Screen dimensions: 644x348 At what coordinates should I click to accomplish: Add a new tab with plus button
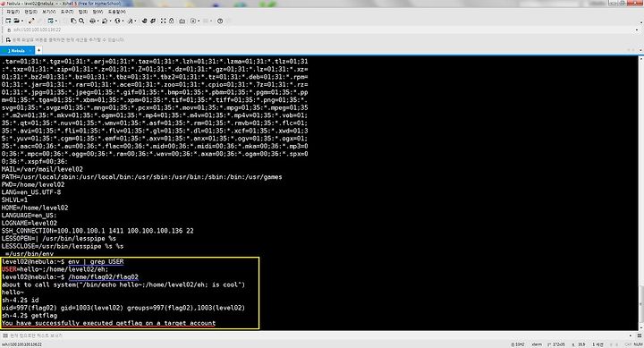[x=38, y=50]
